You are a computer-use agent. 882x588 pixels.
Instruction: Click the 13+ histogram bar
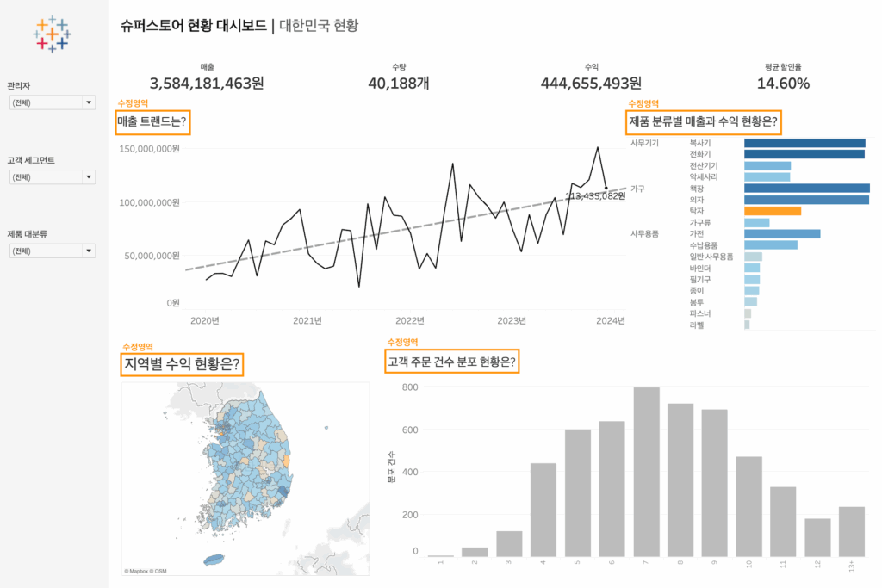852,531
